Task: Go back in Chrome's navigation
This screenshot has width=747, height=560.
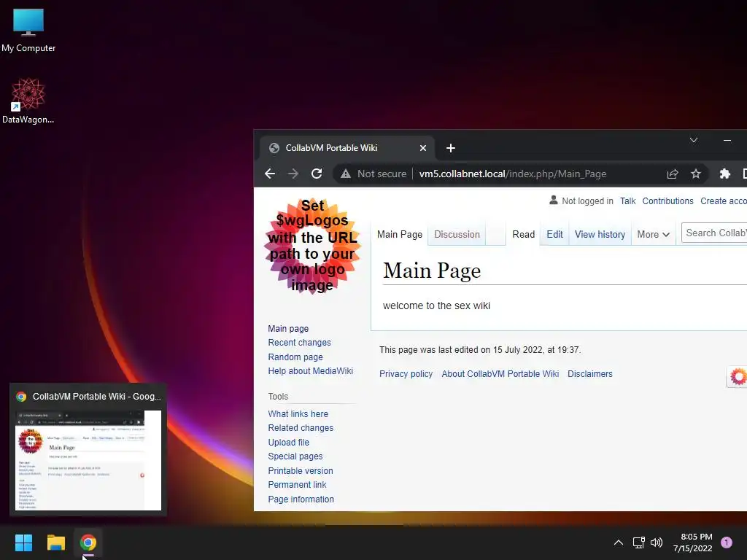Action: 270,174
